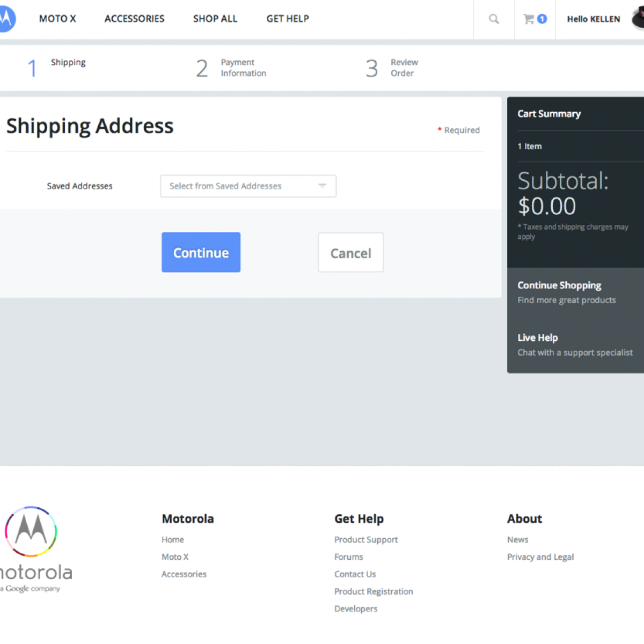
Task: Expand the Select from Saved Addresses dropdown
Action: coord(248,186)
